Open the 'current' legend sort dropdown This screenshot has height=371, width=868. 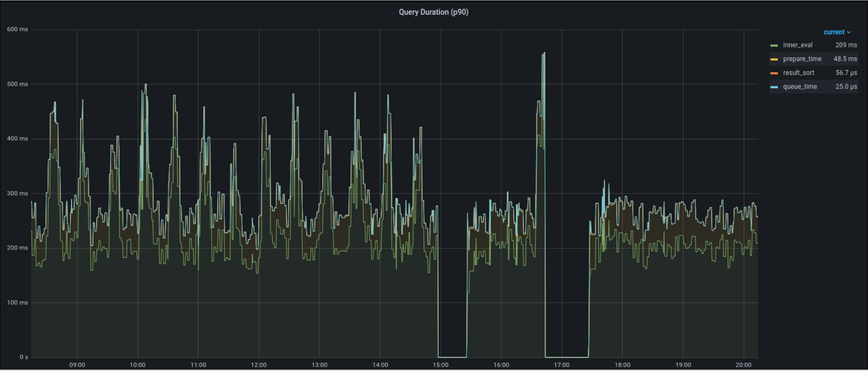(837, 32)
